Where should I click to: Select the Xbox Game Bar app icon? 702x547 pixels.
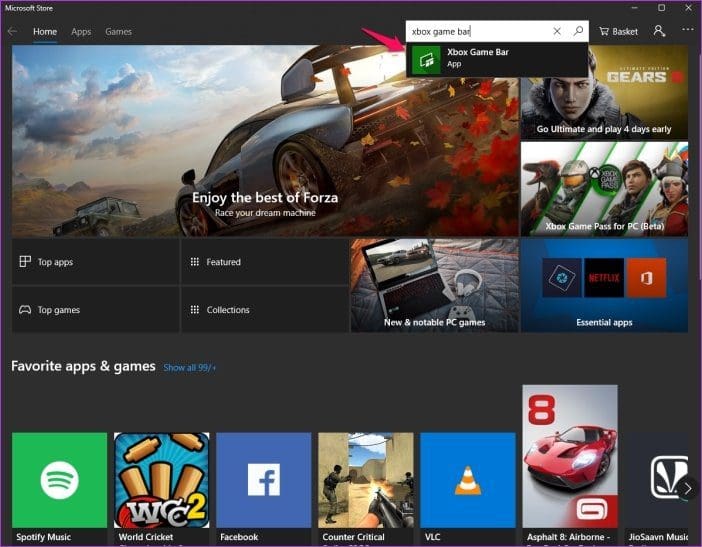click(x=426, y=60)
